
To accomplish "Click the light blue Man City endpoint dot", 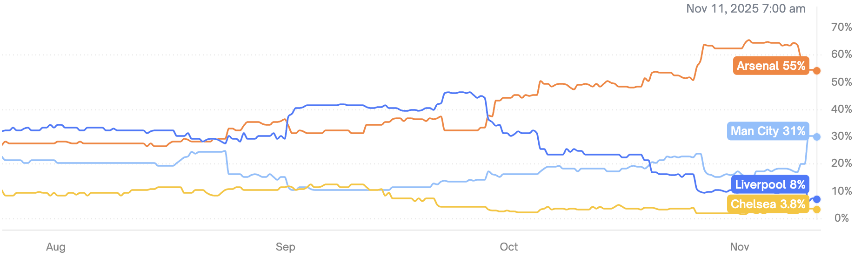I will click(x=817, y=137).
